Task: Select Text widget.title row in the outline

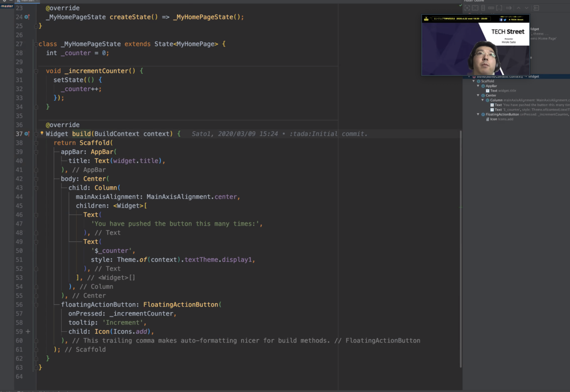Action: coord(516,91)
